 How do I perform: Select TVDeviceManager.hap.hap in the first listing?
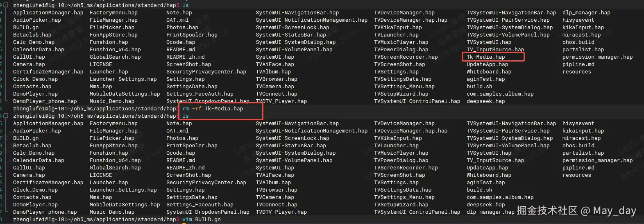(x=410, y=20)
